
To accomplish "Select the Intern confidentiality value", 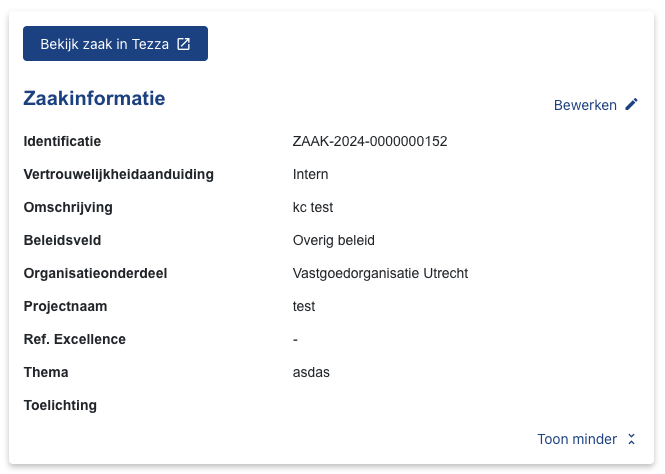I will tap(310, 174).
